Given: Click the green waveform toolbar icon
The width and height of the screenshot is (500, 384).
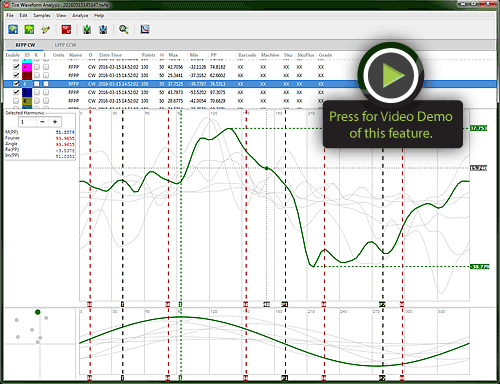Looking at the screenshot, I should click(x=29, y=29).
